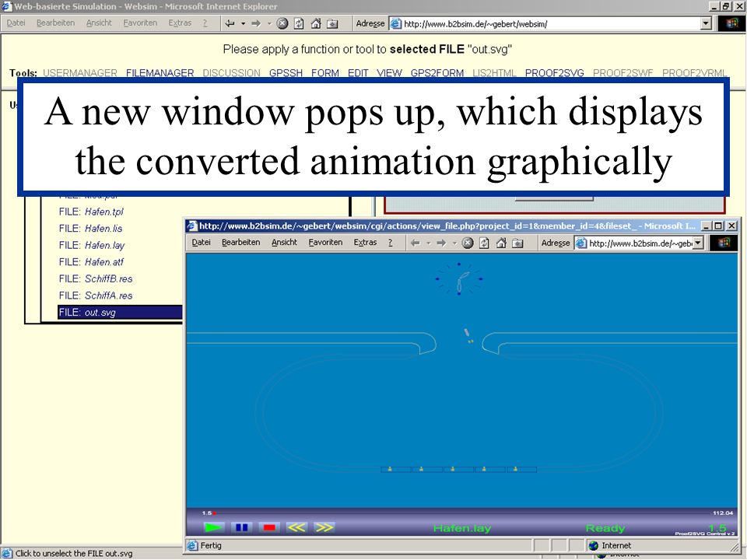
Task: Open Datei menu in popup window
Action: (x=201, y=243)
